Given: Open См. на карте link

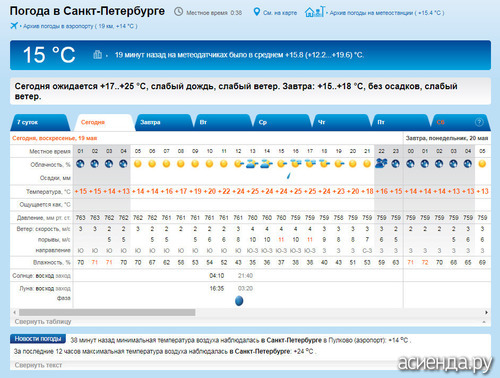Looking at the screenshot, I should coord(280,13).
